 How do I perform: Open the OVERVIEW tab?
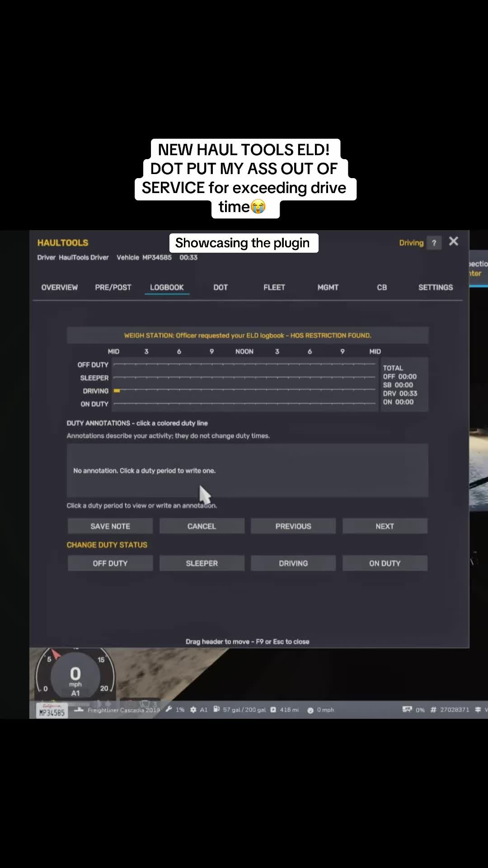coord(59,288)
